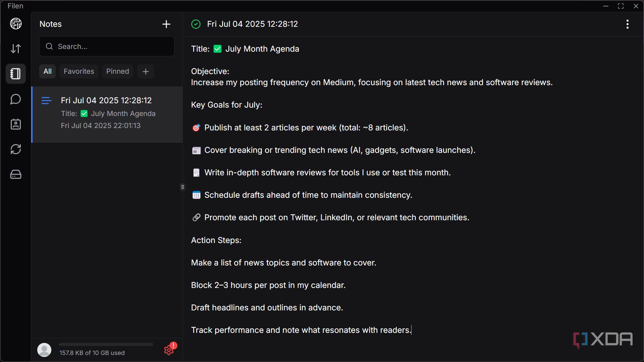The image size is (644, 362).
Task: Click the panel resize grip handle
Action: coord(182,187)
